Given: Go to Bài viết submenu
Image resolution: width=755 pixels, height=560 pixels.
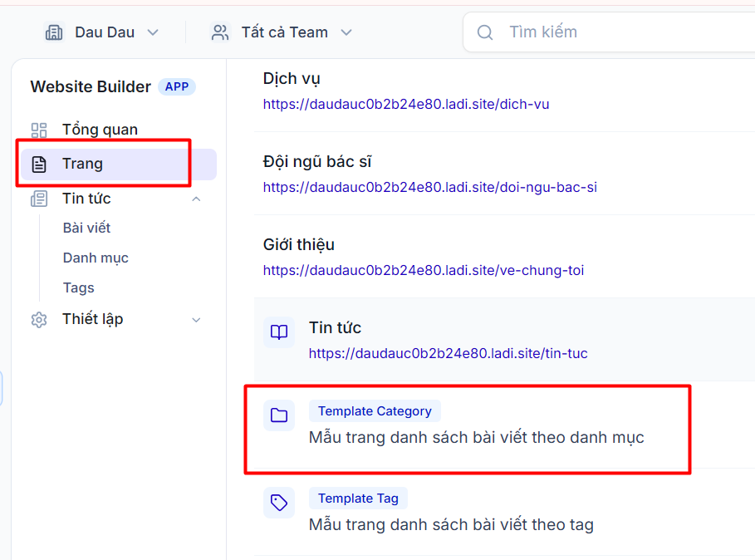Looking at the screenshot, I should click(x=86, y=228).
